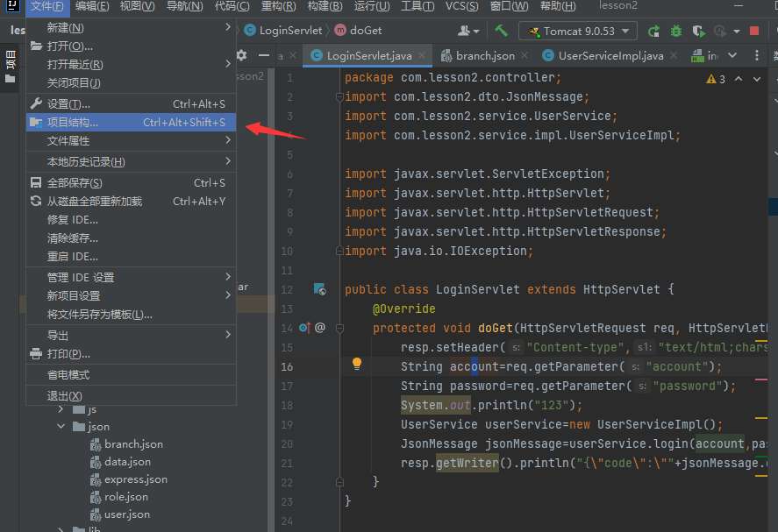Switch to the branch.json editor tab
778x532 pixels.
485,55
